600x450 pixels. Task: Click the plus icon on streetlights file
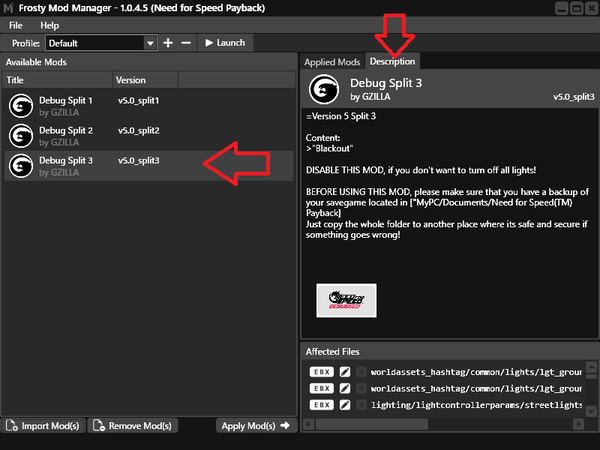(361, 405)
